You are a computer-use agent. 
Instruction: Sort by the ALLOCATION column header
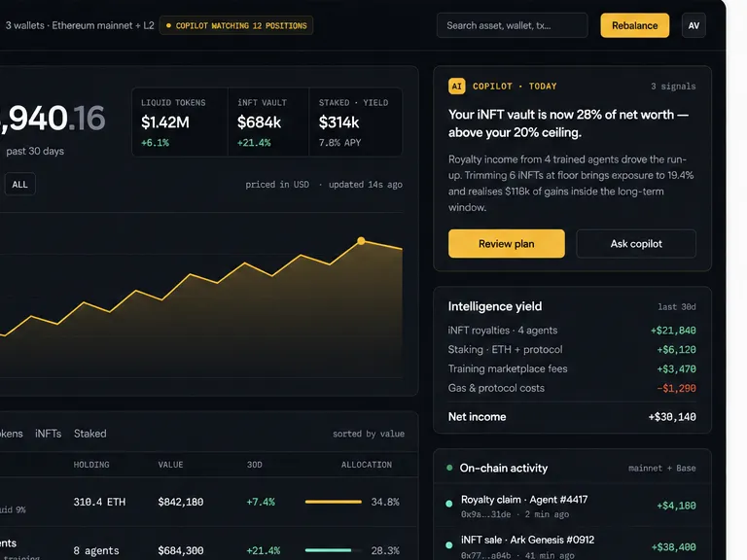click(x=367, y=465)
